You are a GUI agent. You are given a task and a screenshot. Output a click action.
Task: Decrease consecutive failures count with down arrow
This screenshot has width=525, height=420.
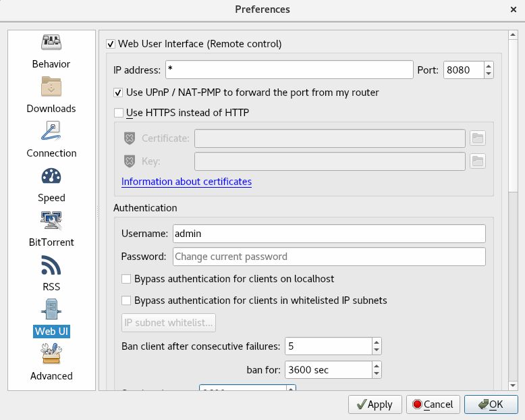tap(377, 350)
